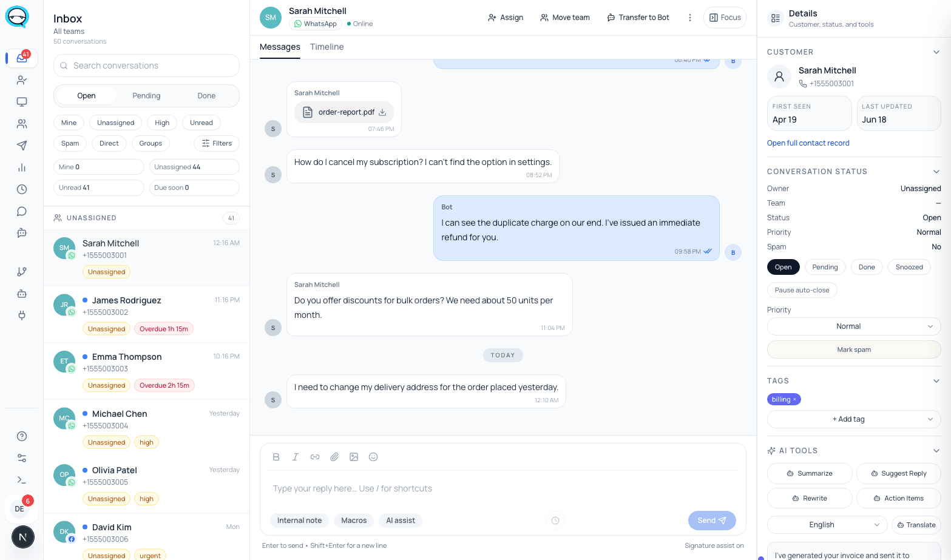Viewport: 951px width, 560px height.
Task: Download the order-report.pdf attachment
Action: pos(382,112)
